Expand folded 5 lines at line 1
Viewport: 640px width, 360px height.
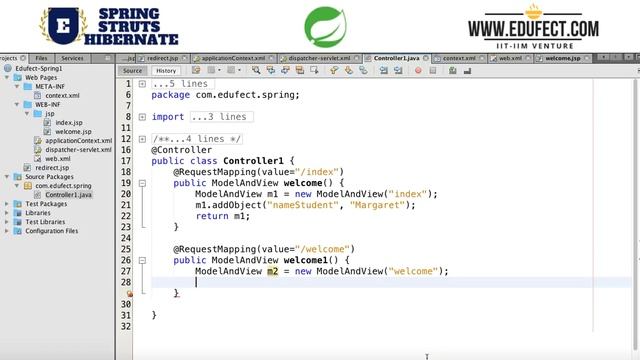tap(142, 84)
